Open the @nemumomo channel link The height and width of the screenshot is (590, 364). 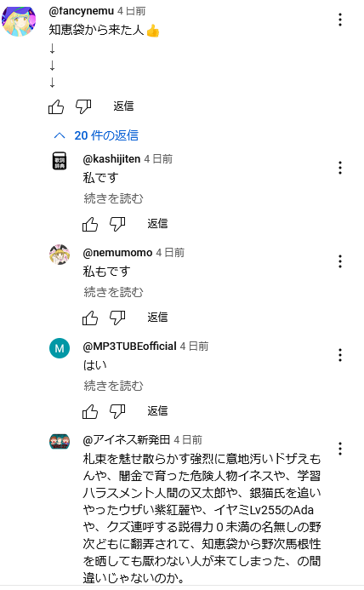(117, 253)
